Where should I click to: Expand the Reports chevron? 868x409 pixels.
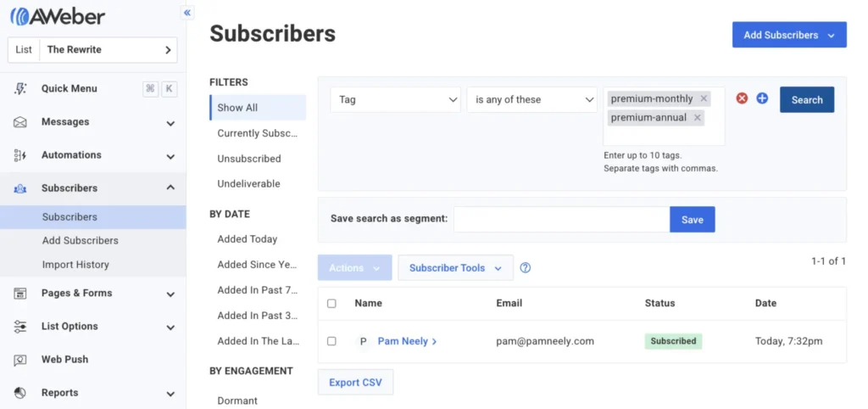[x=170, y=394]
